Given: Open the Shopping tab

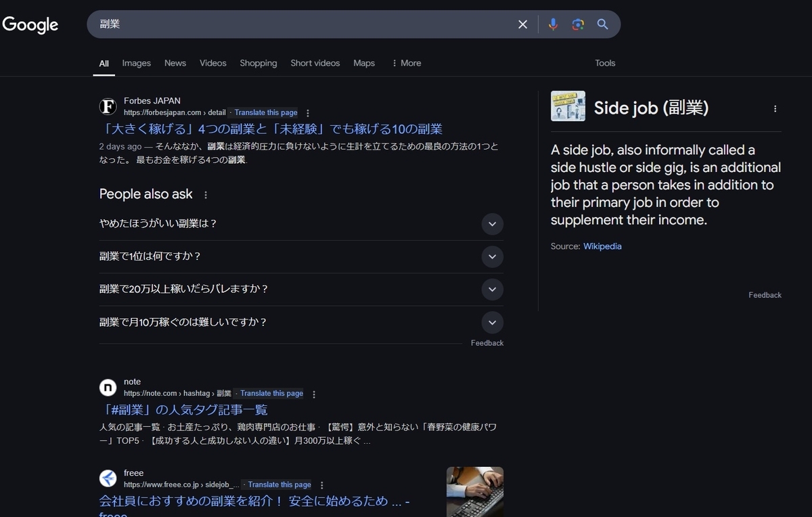Looking at the screenshot, I should pyautogui.click(x=258, y=63).
